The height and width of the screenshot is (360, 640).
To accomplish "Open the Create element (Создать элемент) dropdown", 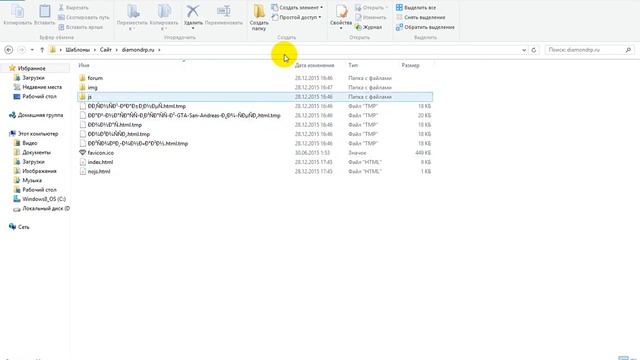I will point(297,8).
